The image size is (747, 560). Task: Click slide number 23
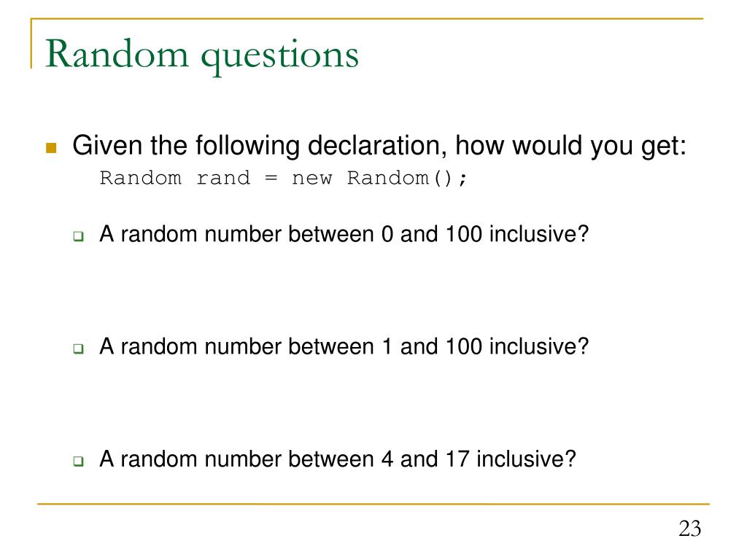click(x=690, y=529)
